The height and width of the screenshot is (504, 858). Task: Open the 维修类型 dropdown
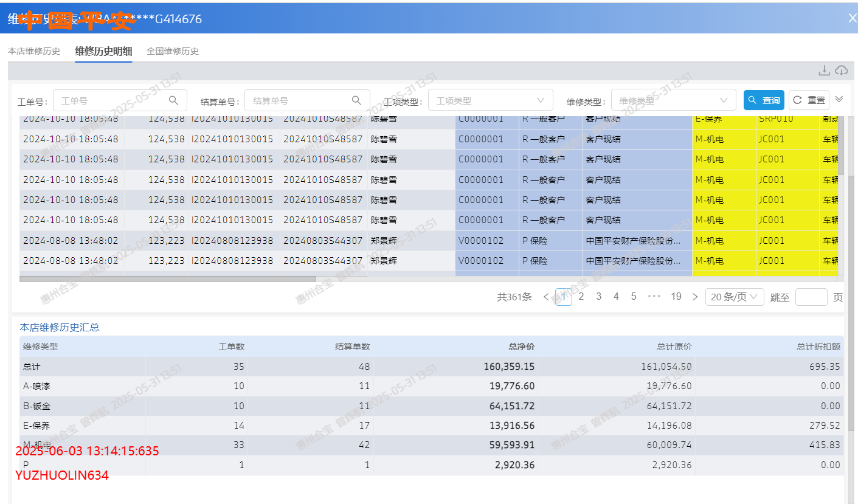673,100
